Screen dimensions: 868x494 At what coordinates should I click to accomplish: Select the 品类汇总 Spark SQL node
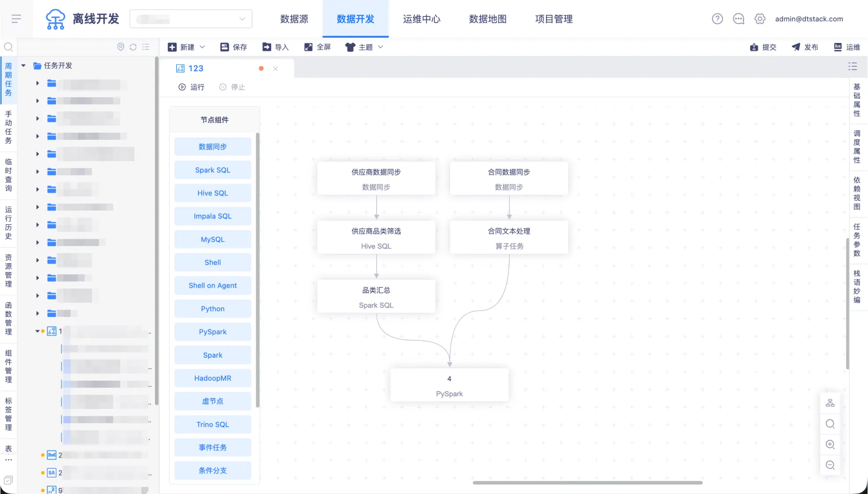pos(376,297)
